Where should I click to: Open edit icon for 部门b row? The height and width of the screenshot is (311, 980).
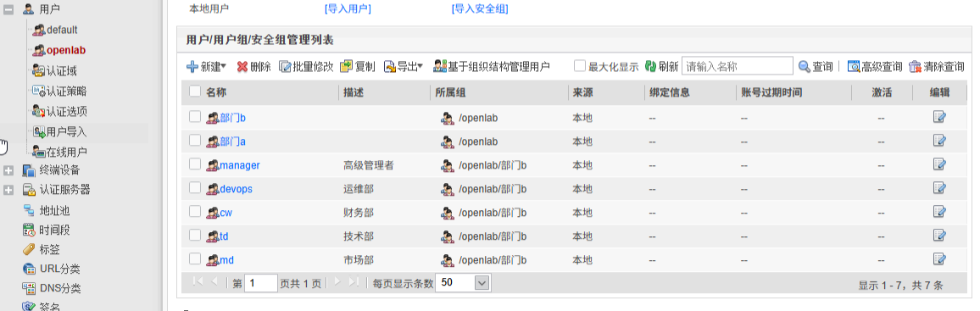tap(938, 117)
